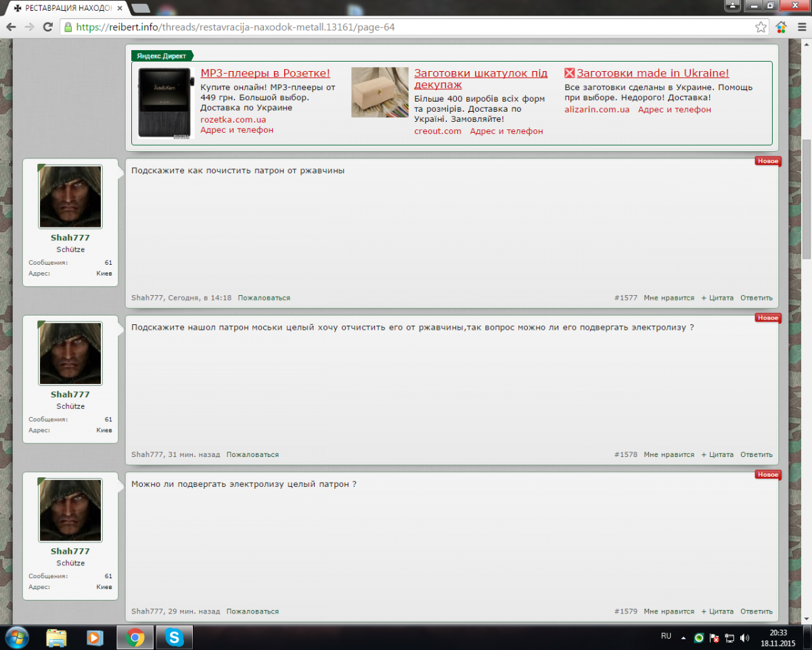Launch the media player taskbar icon
Screen dimensions: 812x650
click(x=95, y=637)
